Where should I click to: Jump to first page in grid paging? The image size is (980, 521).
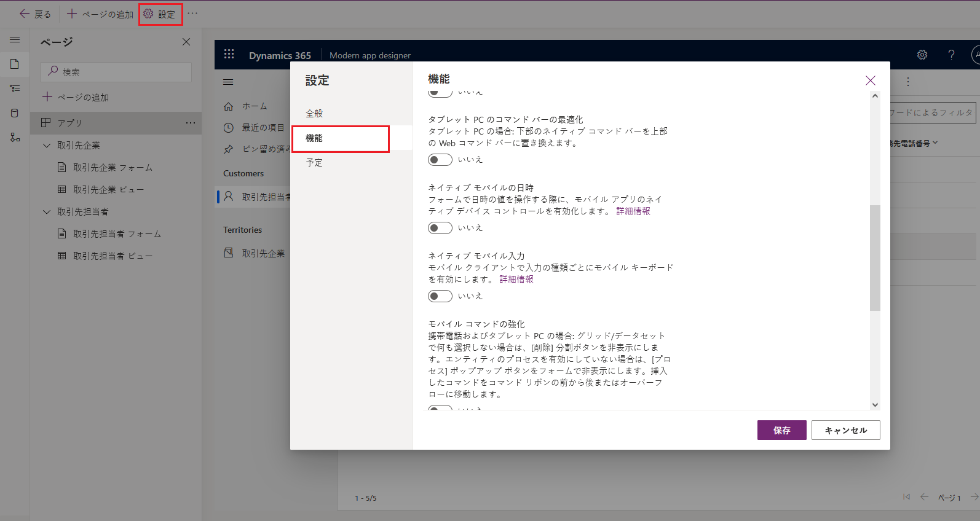pyautogui.click(x=906, y=497)
